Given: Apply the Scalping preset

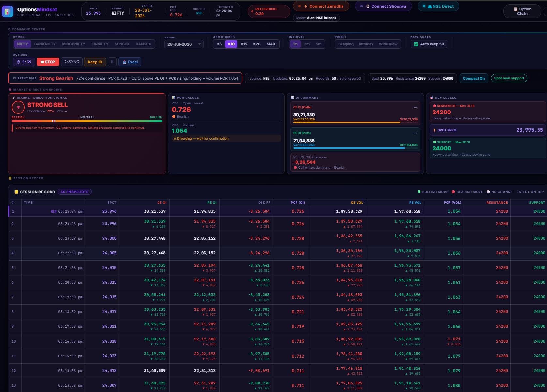Looking at the screenshot, I should point(346,44).
